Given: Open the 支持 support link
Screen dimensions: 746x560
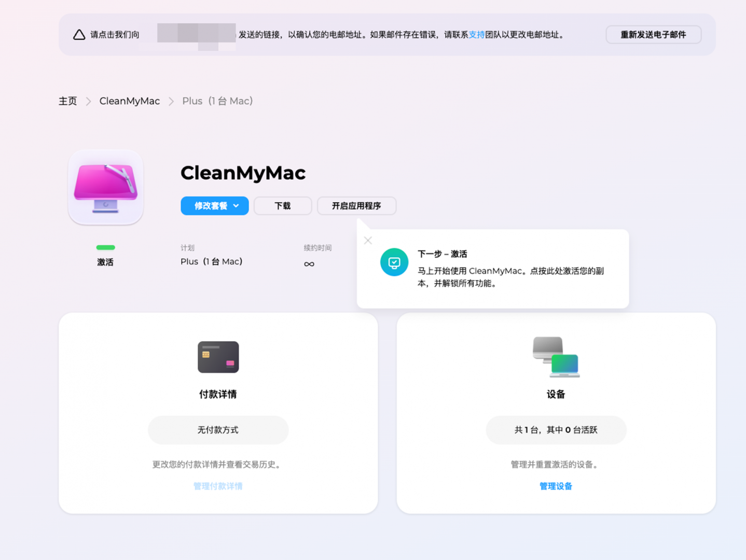Looking at the screenshot, I should 477,35.
